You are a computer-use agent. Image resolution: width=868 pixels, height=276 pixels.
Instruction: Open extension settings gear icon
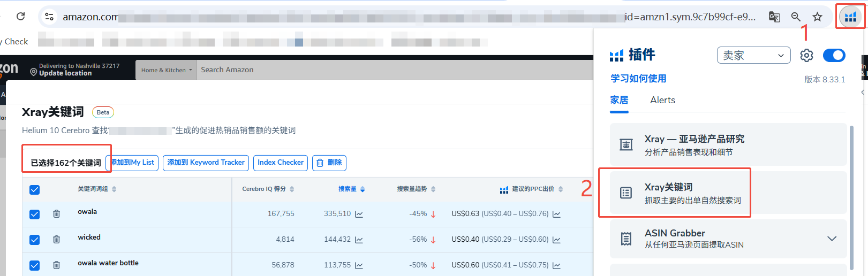806,55
